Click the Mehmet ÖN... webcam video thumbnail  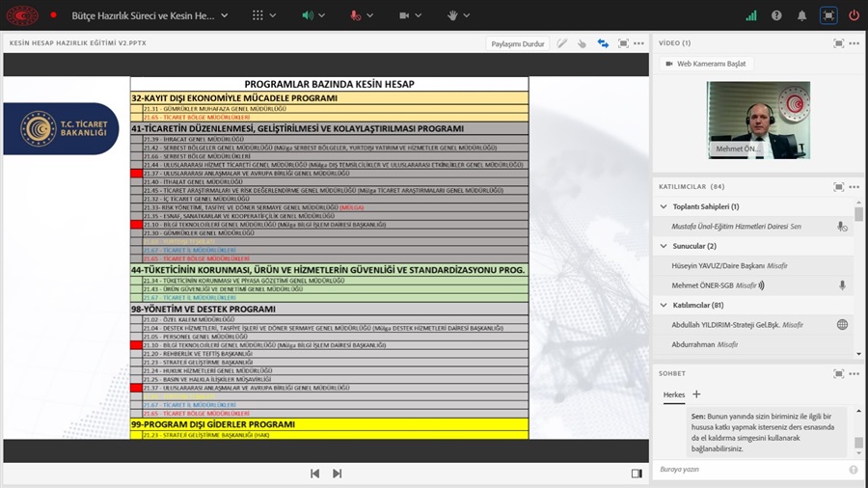(x=758, y=120)
